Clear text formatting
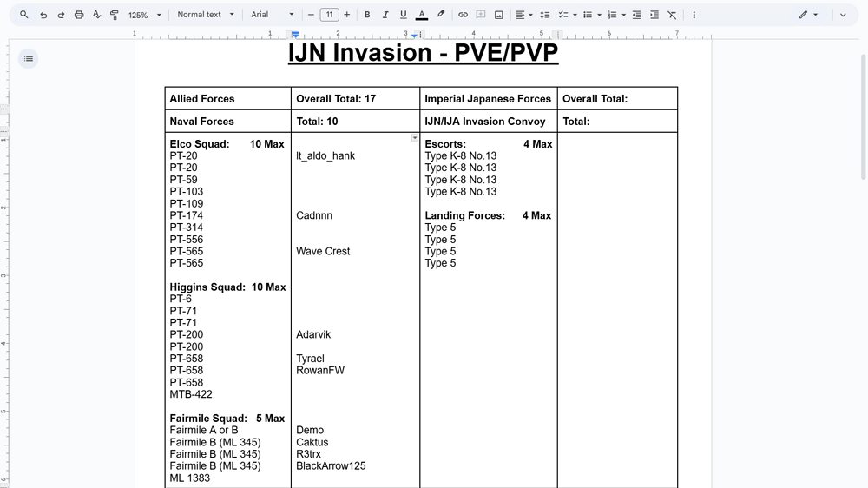Viewport: 868px width, 488px height. click(x=672, y=15)
